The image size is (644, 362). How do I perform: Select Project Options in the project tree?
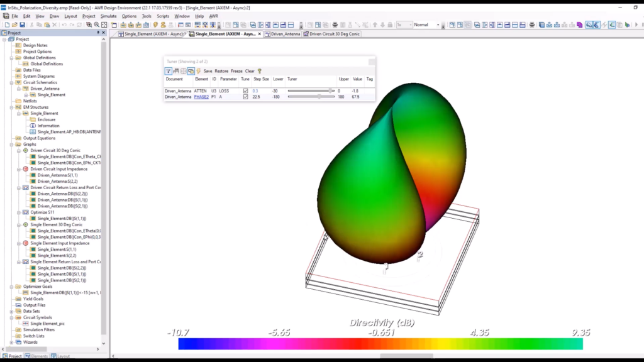pyautogui.click(x=37, y=52)
